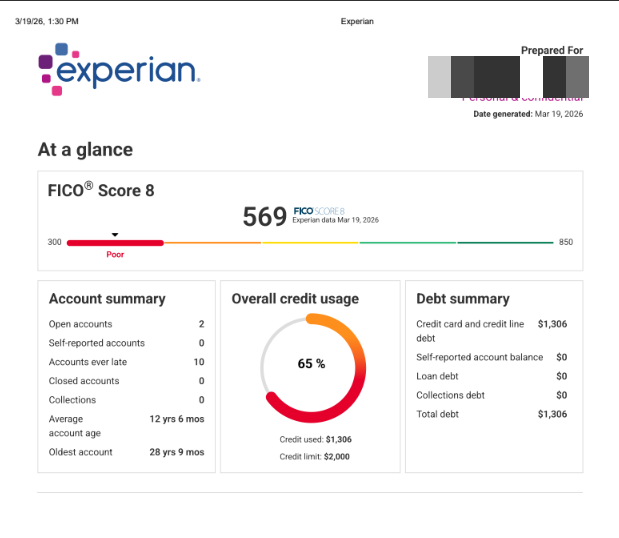Click the Accounts ever late value 10

tap(199, 362)
